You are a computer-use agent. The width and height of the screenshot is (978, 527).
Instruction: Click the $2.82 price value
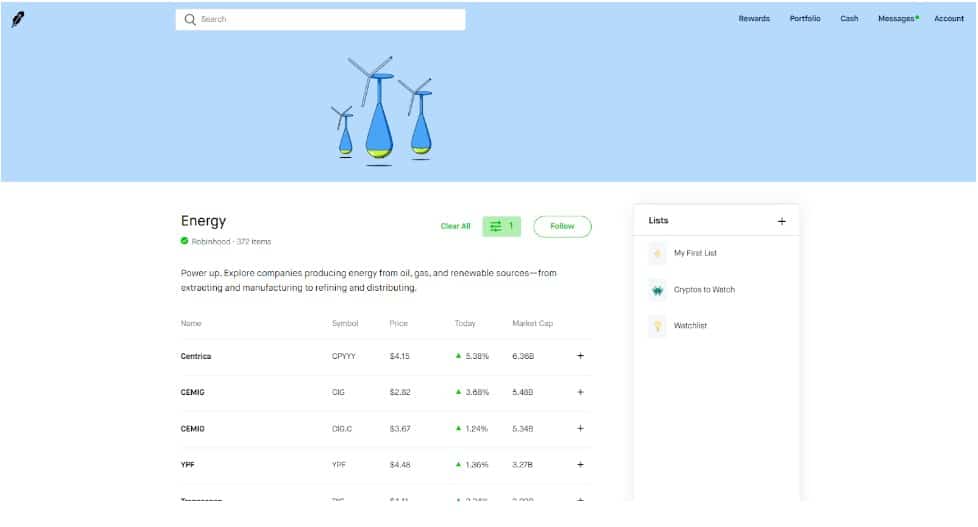[x=400, y=393]
